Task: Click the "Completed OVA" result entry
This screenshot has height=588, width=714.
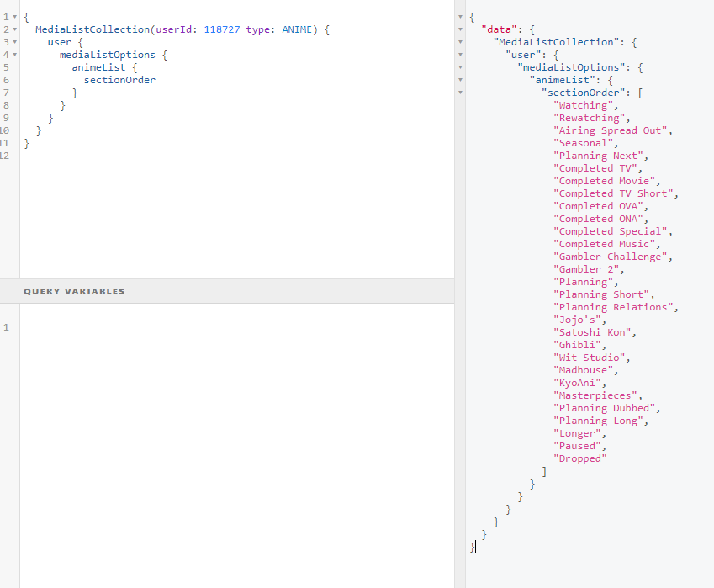Action: coord(598,206)
